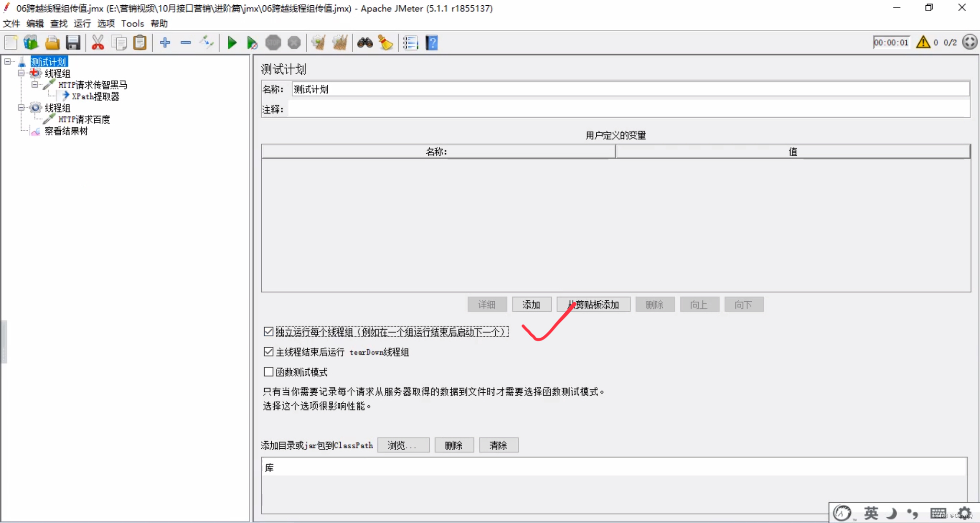Viewport: 980px width, 523px height.
Task: Click the variable 删除 button beside 向上
Action: [655, 305]
